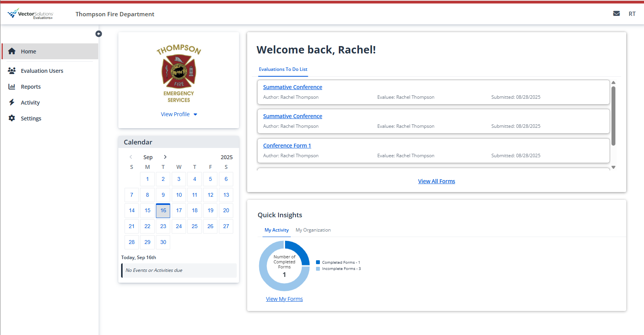This screenshot has height=335, width=644.
Task: Click the 'No Events or Activities due' notice
Action: [179, 270]
